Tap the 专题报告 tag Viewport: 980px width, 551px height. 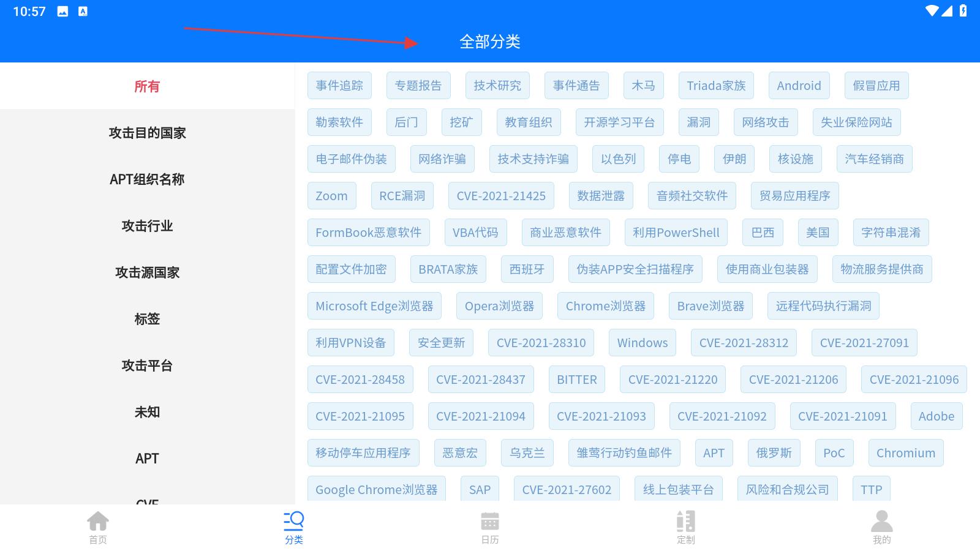pos(418,86)
